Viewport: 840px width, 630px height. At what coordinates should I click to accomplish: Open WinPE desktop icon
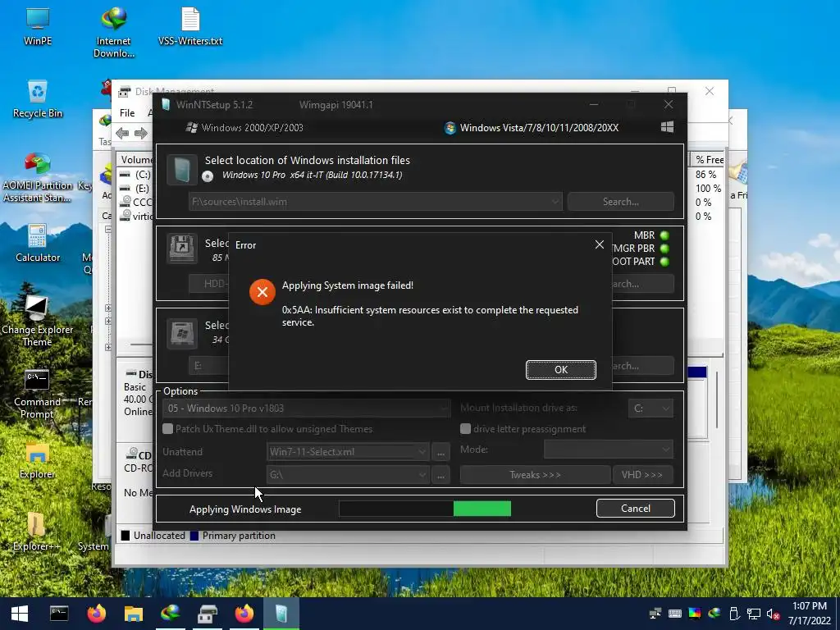pyautogui.click(x=38, y=27)
